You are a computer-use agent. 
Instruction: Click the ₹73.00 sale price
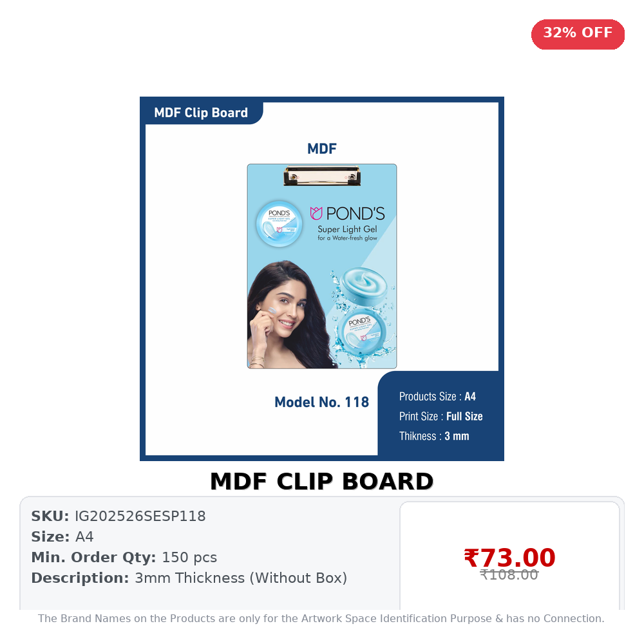coord(509,557)
